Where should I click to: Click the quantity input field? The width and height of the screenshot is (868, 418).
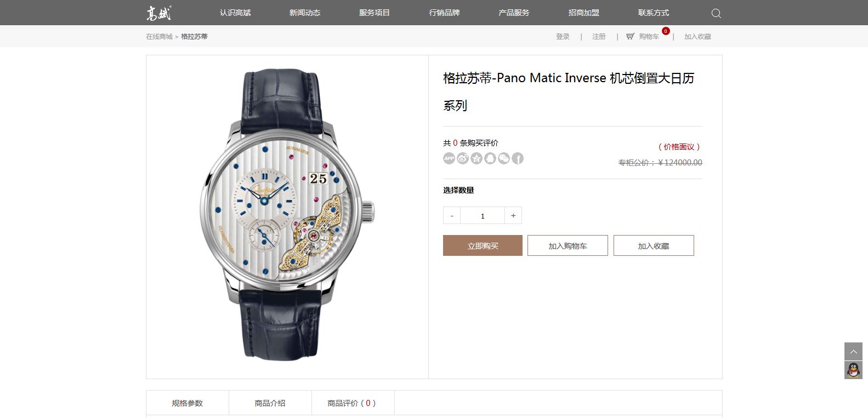click(483, 215)
